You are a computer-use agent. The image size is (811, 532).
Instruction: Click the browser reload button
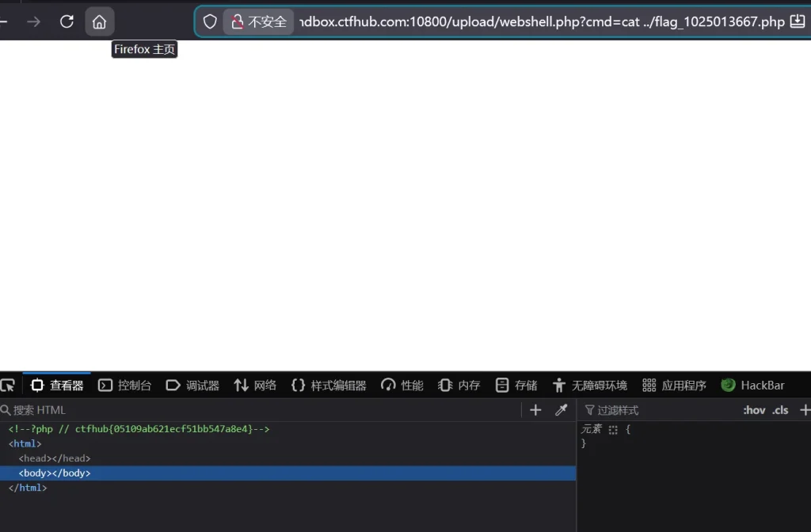coord(67,21)
